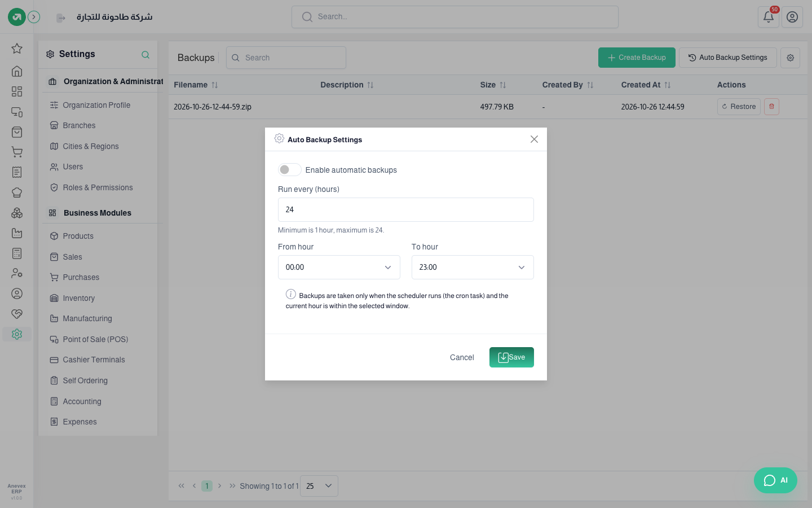Viewport: 812px width, 508px height.
Task: Open the shopping bag sidebar icon
Action: click(x=17, y=132)
